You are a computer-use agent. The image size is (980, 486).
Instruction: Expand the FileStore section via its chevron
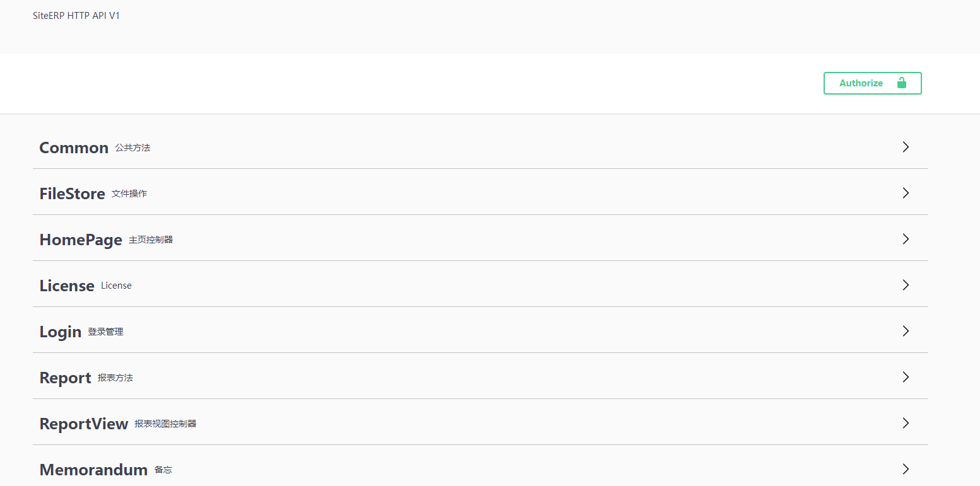pyautogui.click(x=906, y=193)
